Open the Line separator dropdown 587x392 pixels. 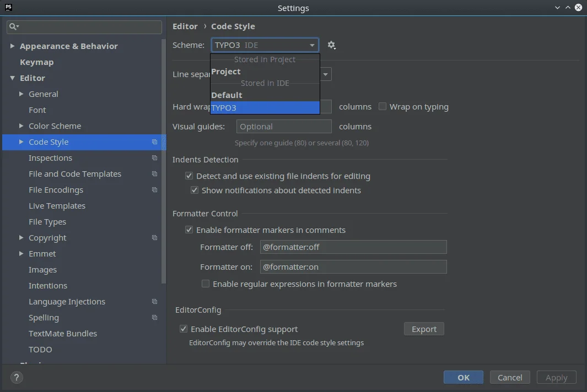pos(325,74)
